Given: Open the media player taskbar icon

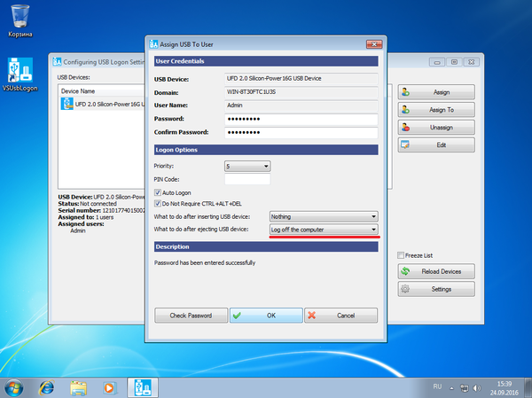Looking at the screenshot, I should [x=109, y=387].
